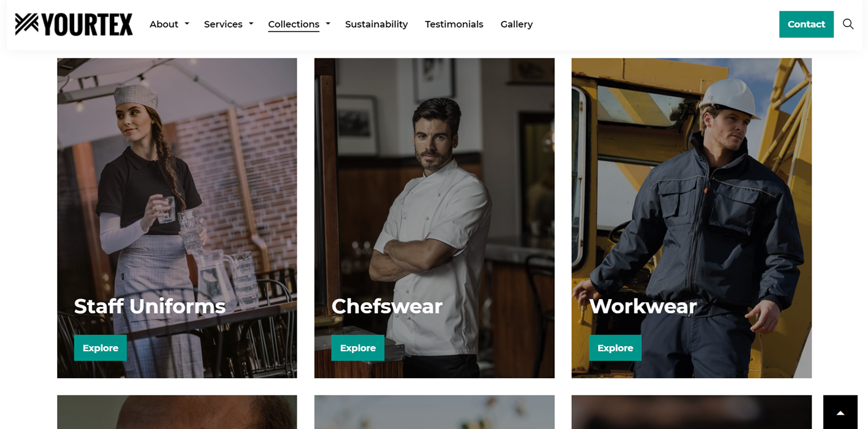Click the Chefswear heading text
The width and height of the screenshot is (868, 429).
point(387,306)
